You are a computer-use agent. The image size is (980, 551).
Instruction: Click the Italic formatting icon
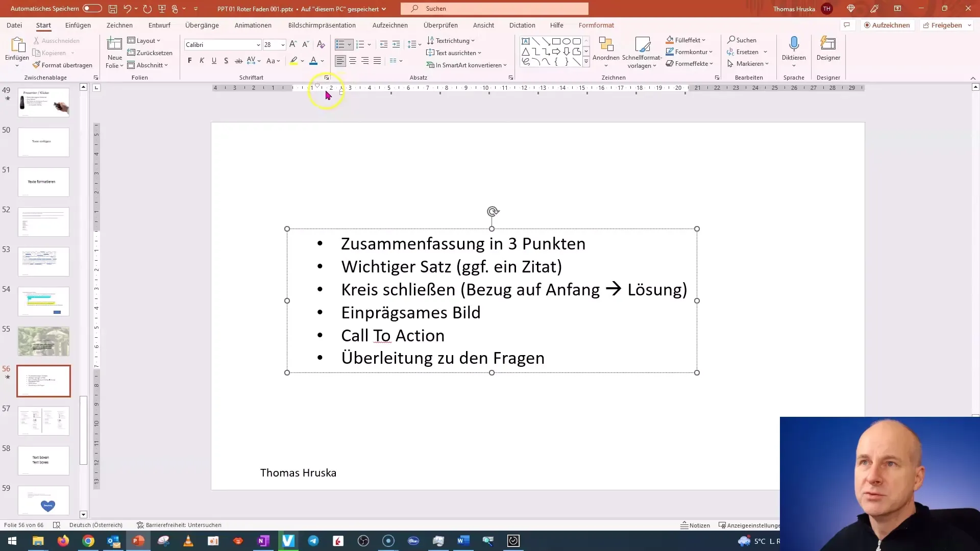(202, 61)
